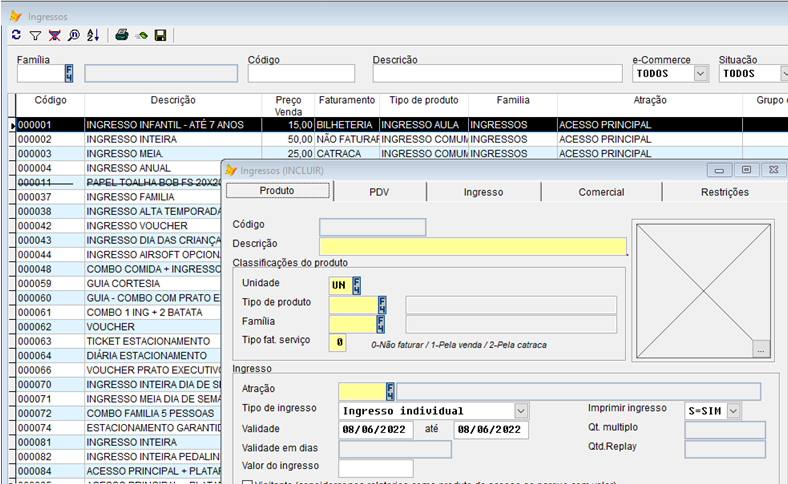This screenshot has width=788, height=484.
Task: Tick the Visitante checkbox at the bottom
Action: [x=248, y=482]
